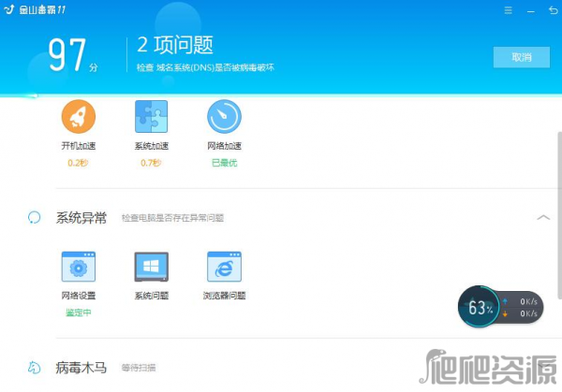Click the 开机加速 label
Screen dimensions: 562x392
(x=79, y=146)
